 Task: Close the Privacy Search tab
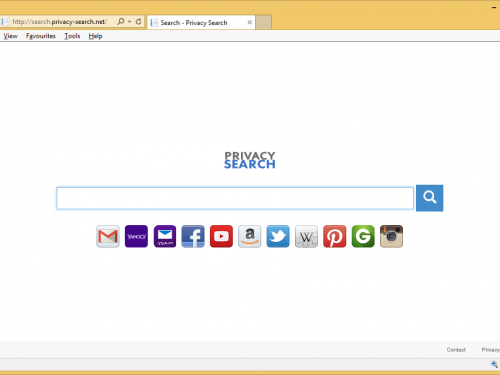pos(249,22)
